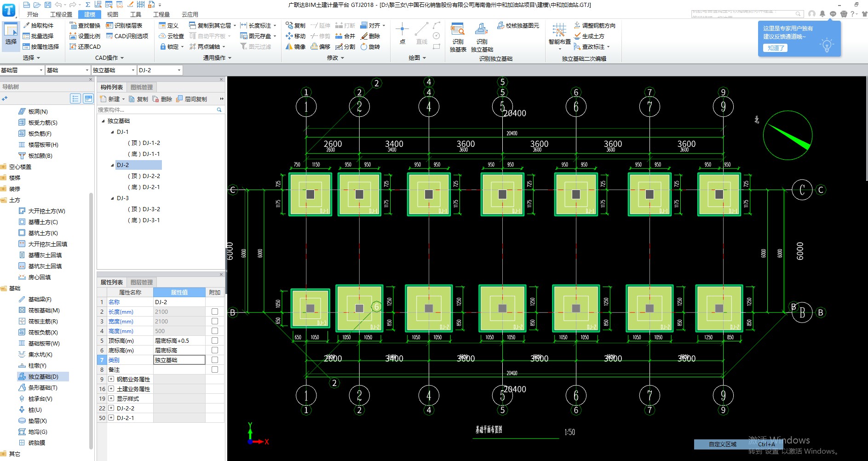Viewport: 868px width, 461px height.
Task: Click the 分割 split tool
Action: 345,46
